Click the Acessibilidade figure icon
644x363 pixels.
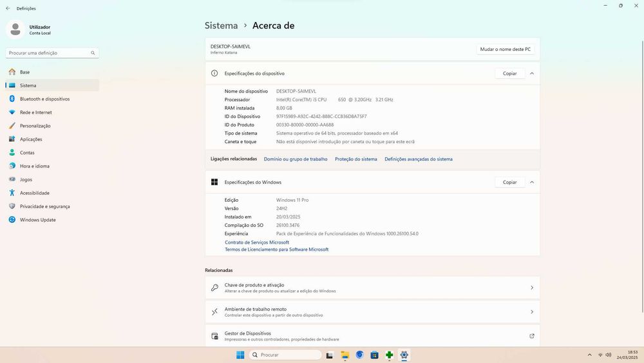pos(12,193)
